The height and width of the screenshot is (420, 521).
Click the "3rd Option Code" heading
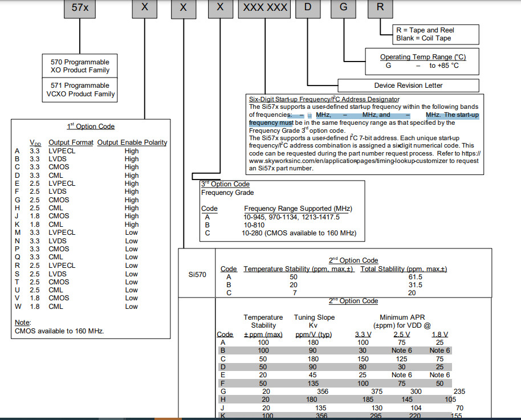[225, 184]
